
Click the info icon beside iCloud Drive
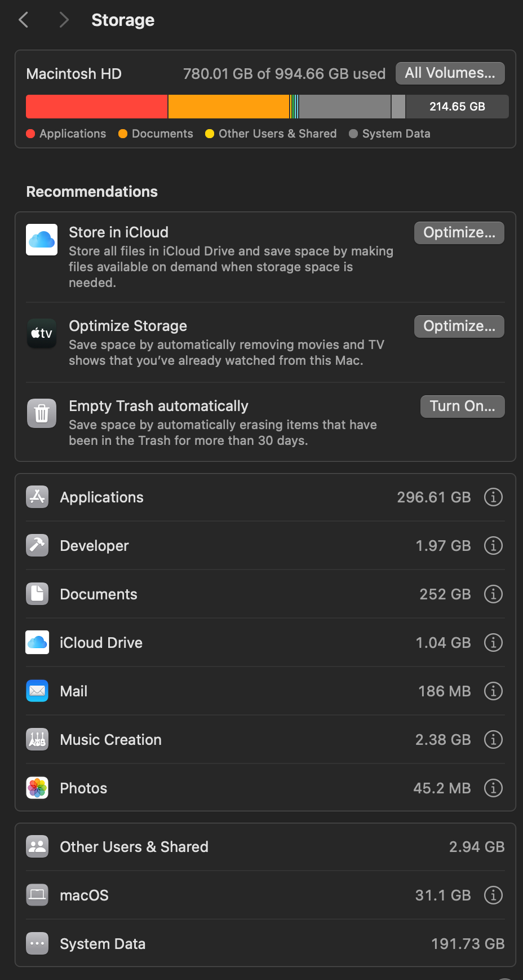[493, 643]
